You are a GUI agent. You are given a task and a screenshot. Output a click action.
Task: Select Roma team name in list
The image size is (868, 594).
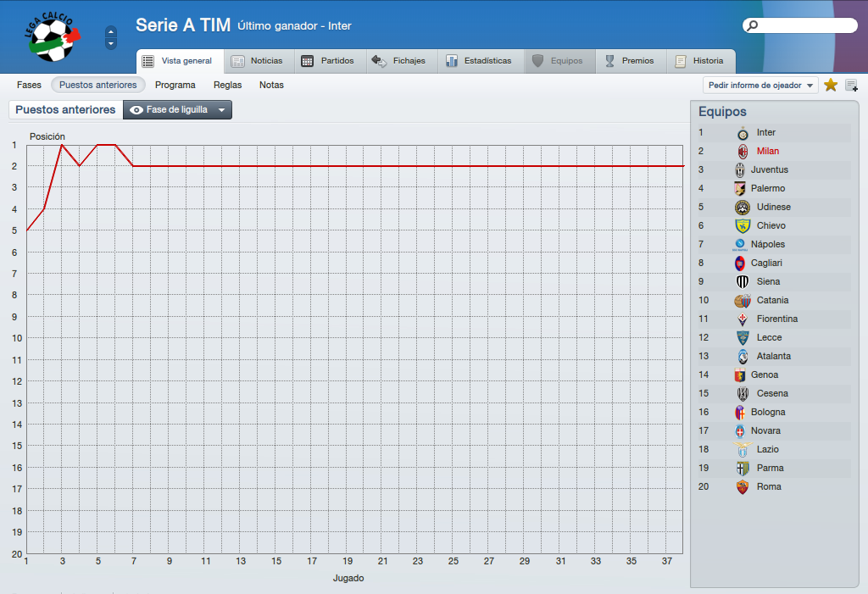tap(769, 486)
